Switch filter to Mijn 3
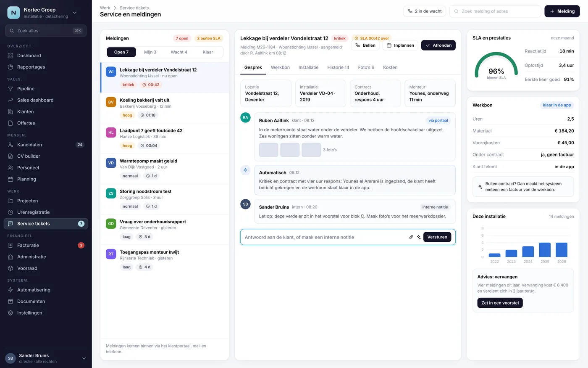This screenshot has height=368, width=588. [x=150, y=52]
